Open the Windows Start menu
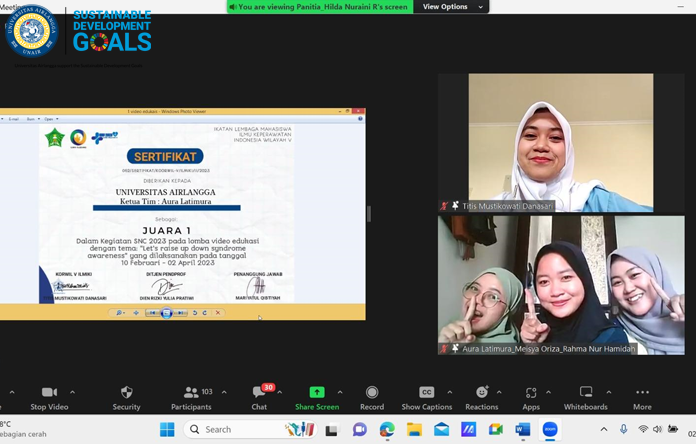The height and width of the screenshot is (444, 696). (x=167, y=430)
